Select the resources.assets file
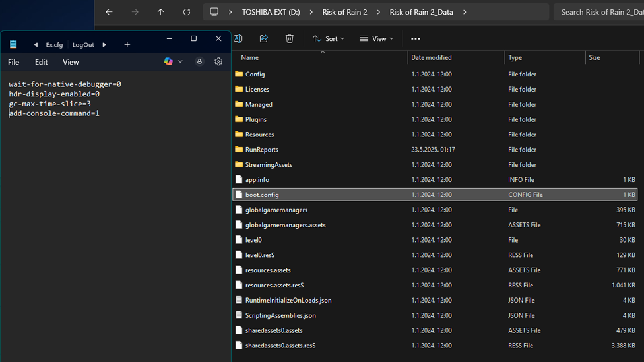 435,270
